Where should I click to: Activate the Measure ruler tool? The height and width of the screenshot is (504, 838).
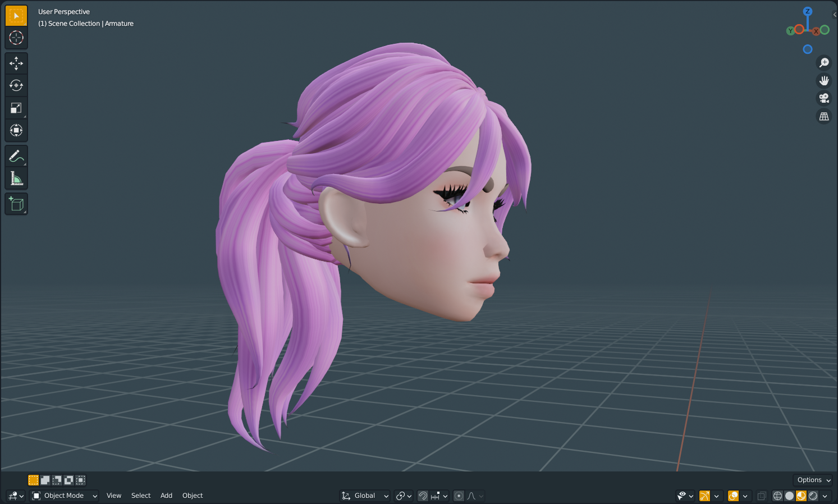[16, 178]
